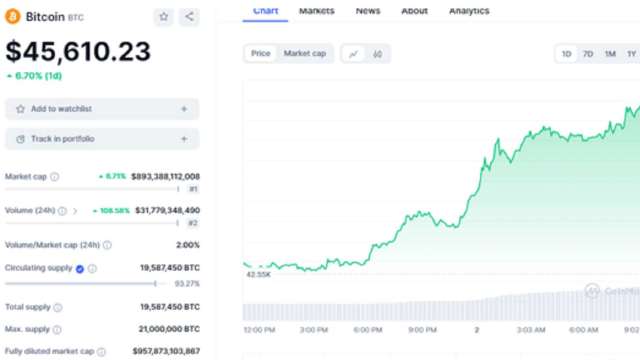Open the Markets tab

[317, 11]
